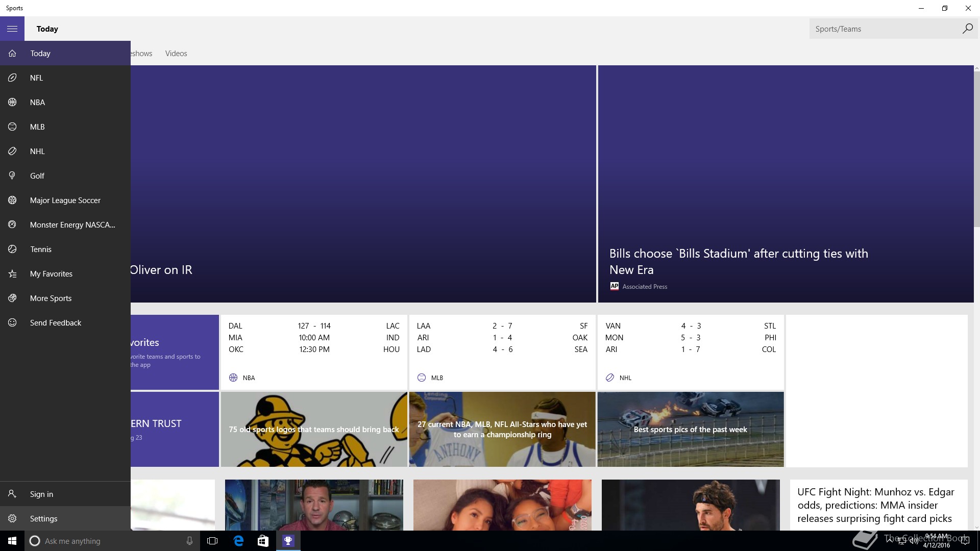Viewport: 980px width, 551px height.
Task: Open More Sports label
Action: point(51,298)
